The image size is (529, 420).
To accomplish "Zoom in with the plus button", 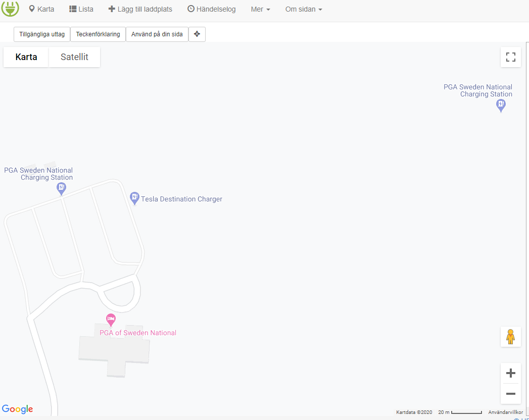I will coord(510,373).
